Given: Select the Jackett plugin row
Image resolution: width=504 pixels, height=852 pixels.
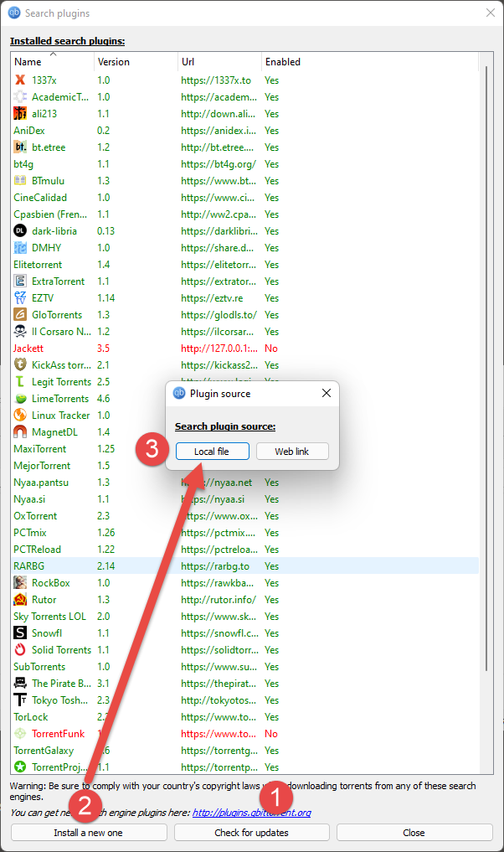Looking at the screenshot, I should point(244,349).
